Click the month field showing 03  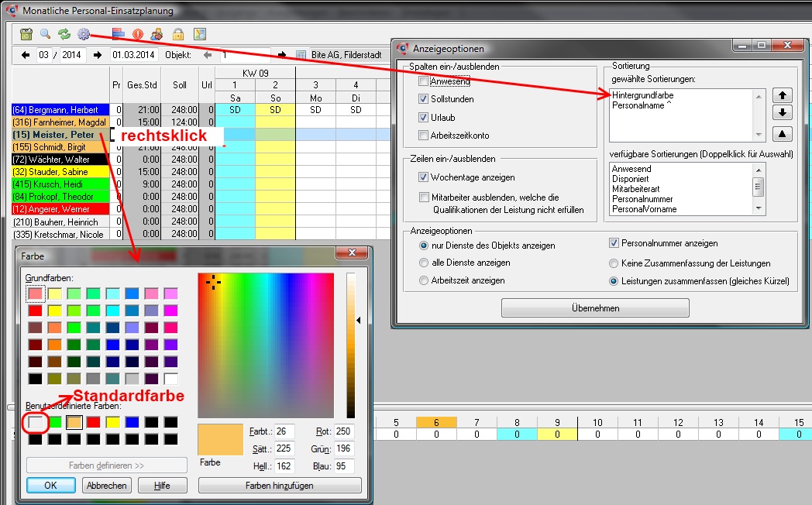pos(43,55)
